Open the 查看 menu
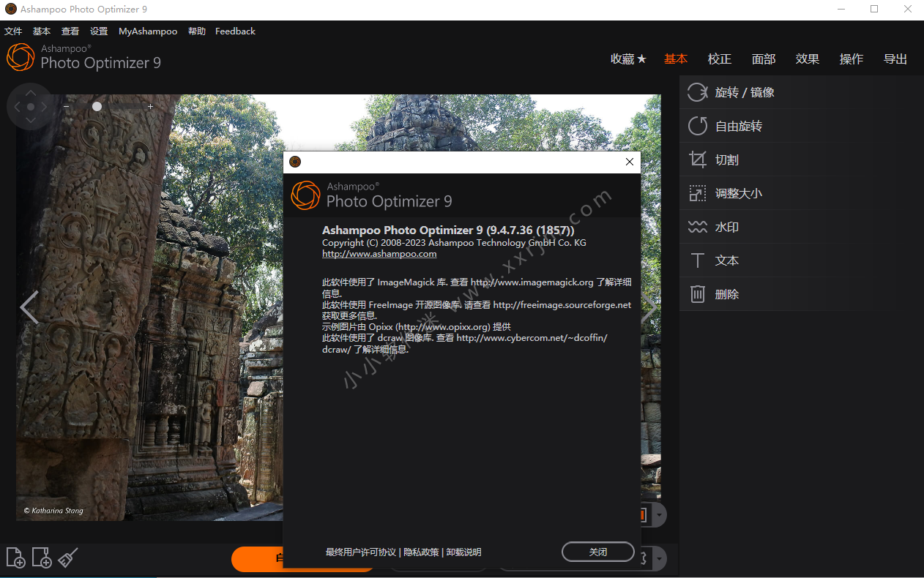The height and width of the screenshot is (578, 924). pyautogui.click(x=70, y=31)
